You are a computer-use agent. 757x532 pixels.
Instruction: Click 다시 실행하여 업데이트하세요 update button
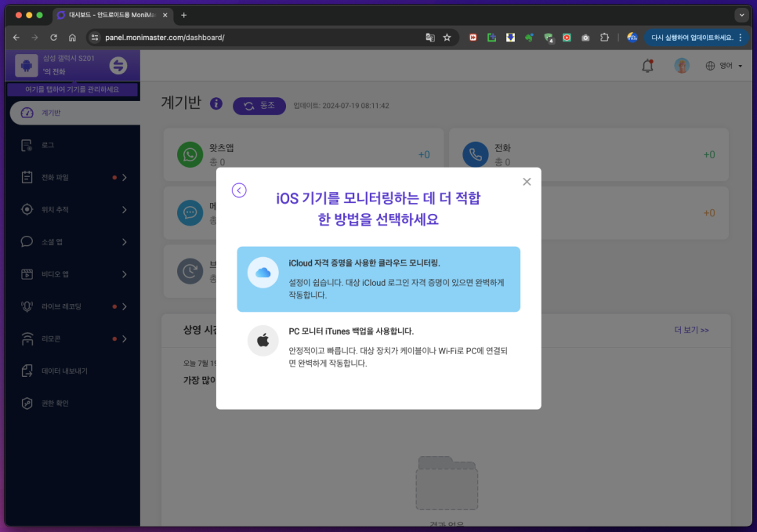coord(697,38)
